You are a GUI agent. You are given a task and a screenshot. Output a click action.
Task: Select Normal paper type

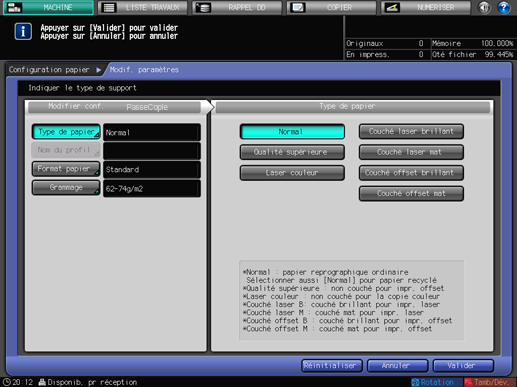[x=292, y=132]
